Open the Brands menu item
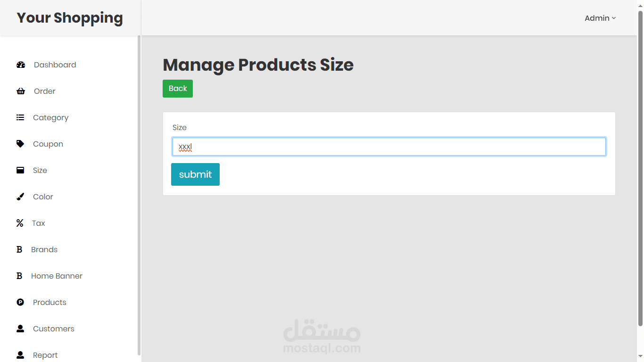Image resolution: width=644 pixels, height=362 pixels. click(44, 250)
